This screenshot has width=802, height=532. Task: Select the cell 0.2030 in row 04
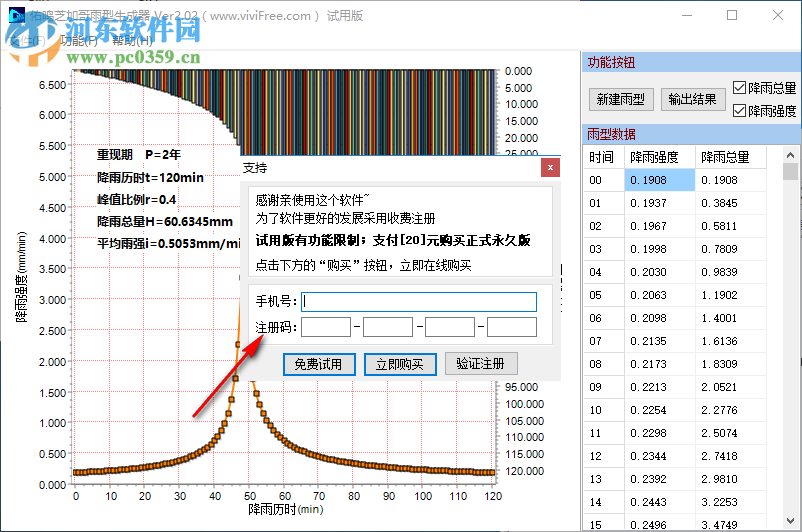pos(660,272)
